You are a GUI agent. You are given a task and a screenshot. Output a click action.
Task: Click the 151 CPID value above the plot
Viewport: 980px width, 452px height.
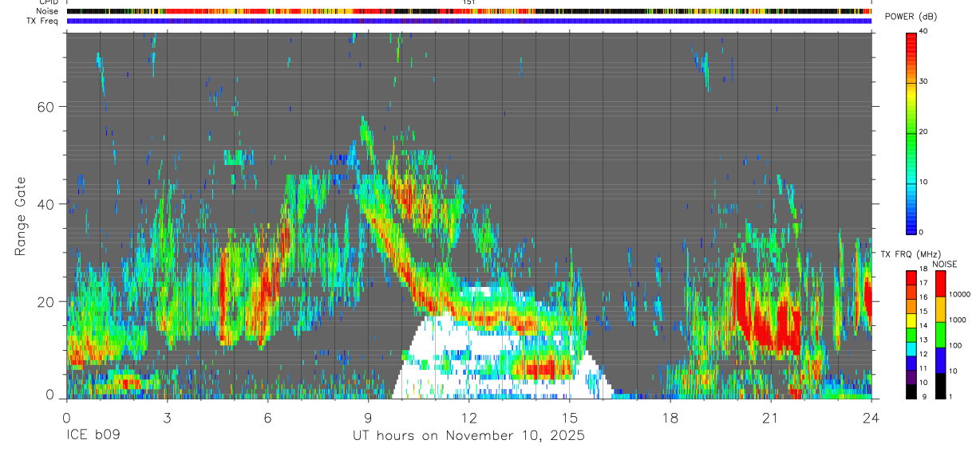click(469, 2)
